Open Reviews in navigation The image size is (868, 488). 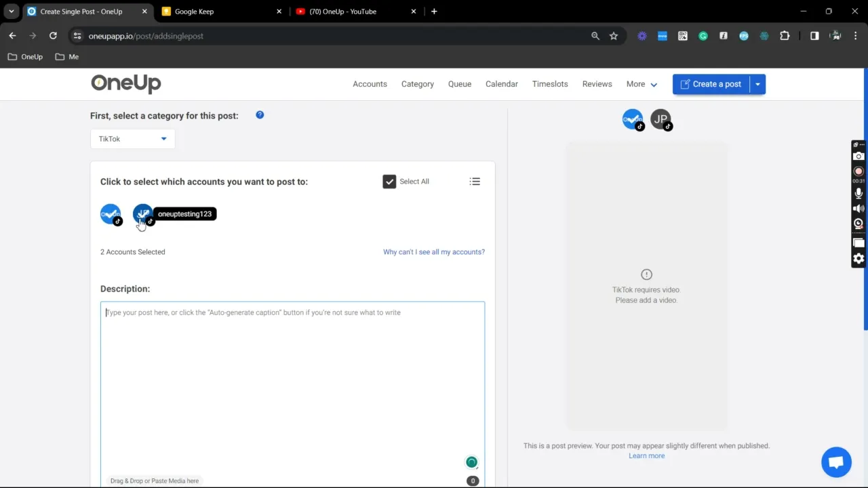coord(597,84)
